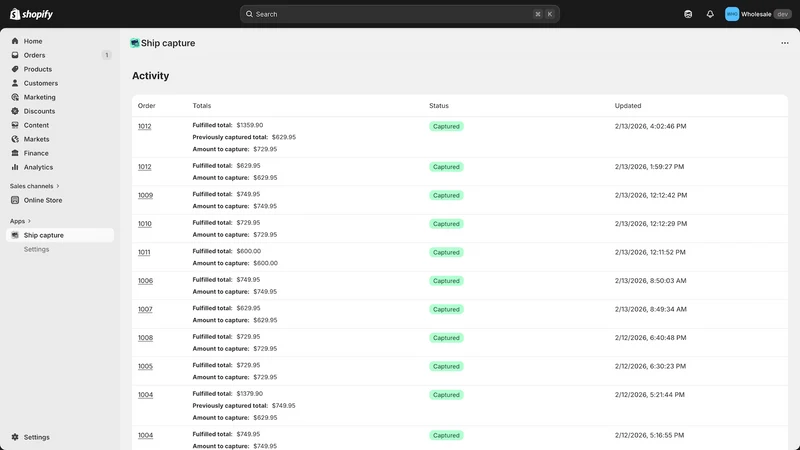Click the Fulfilled total $1359.90 value
Screen dimensions: 800x450
(249, 125)
